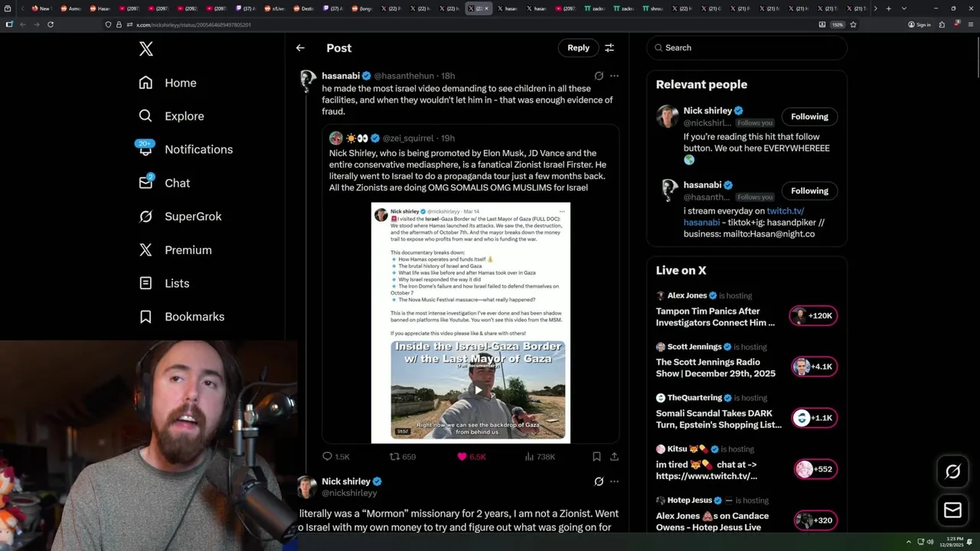Viewport: 980px width, 551px height.
Task: Open Tampon Tim Panics live title
Action: click(715, 317)
